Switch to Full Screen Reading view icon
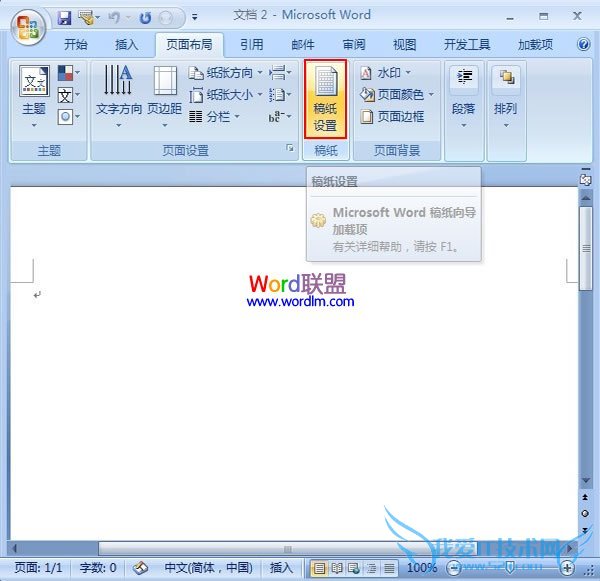The image size is (600, 581). click(x=336, y=568)
